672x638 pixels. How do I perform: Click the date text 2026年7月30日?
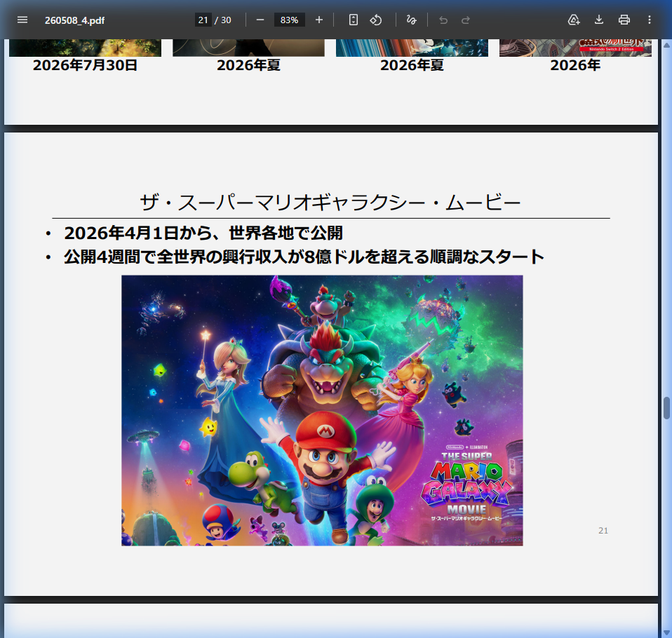coord(86,65)
